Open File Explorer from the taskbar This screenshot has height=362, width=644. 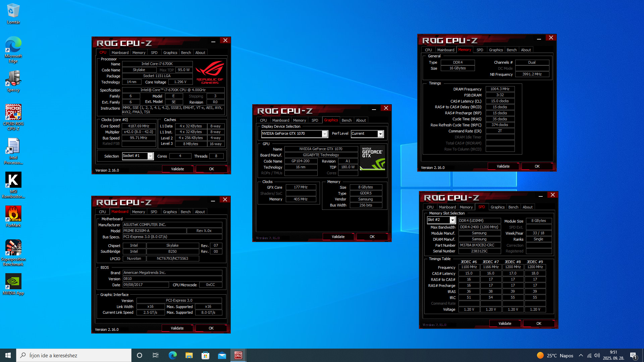189,355
